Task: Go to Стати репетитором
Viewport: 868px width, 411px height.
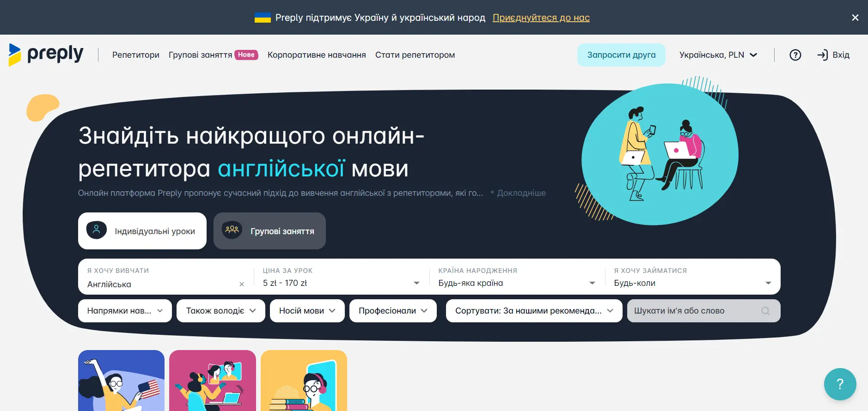Action: click(x=415, y=55)
